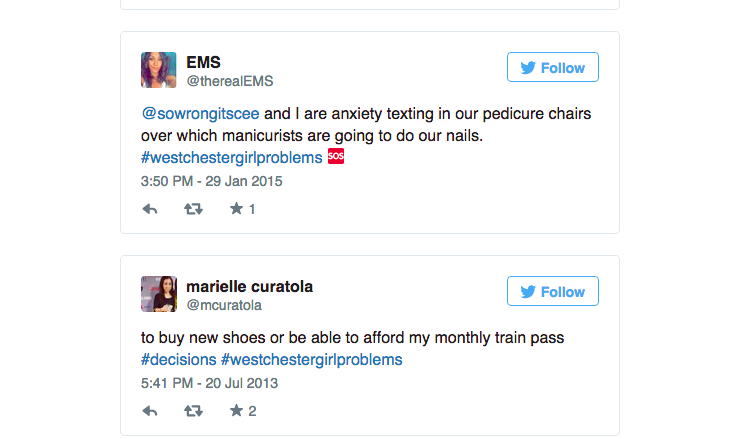The height and width of the screenshot is (439, 744).
Task: Open the @sowrongitscee mention
Action: [200, 114]
